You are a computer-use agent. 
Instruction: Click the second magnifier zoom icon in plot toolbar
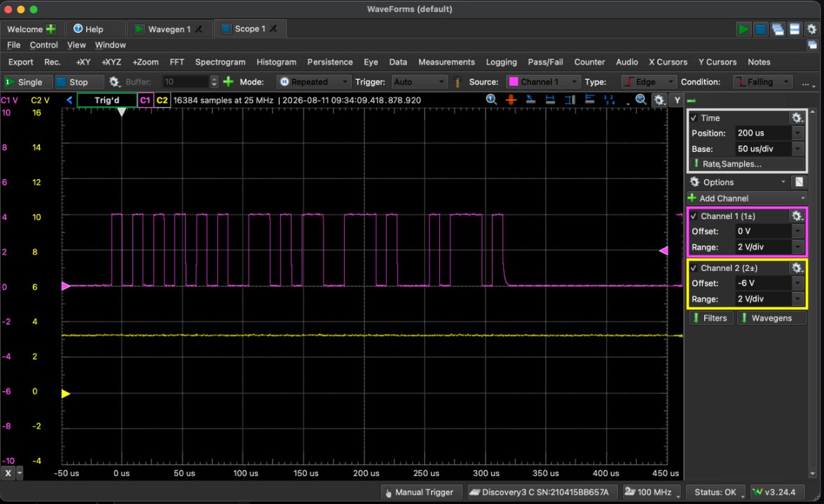click(640, 99)
